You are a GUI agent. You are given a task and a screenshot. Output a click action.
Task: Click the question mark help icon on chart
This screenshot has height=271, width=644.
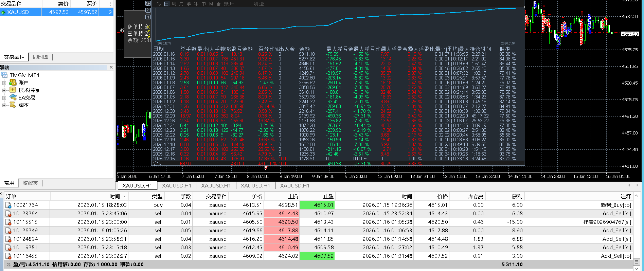pos(148,10)
